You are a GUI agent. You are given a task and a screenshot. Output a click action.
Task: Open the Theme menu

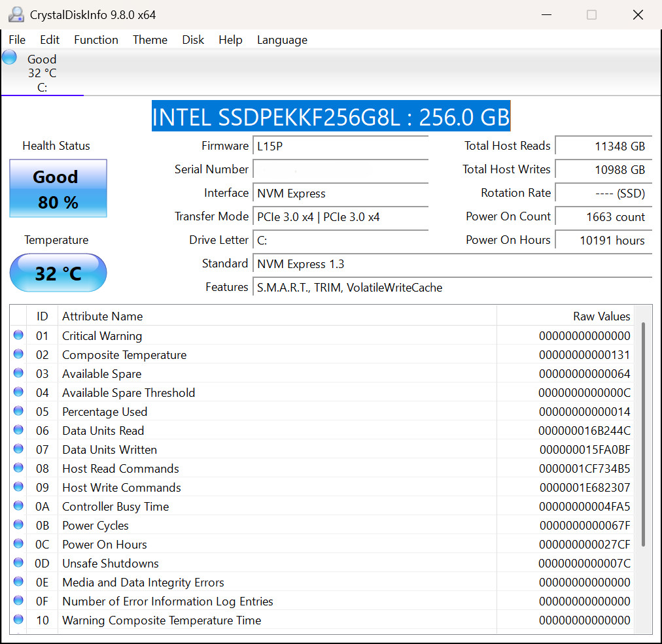[x=150, y=40]
